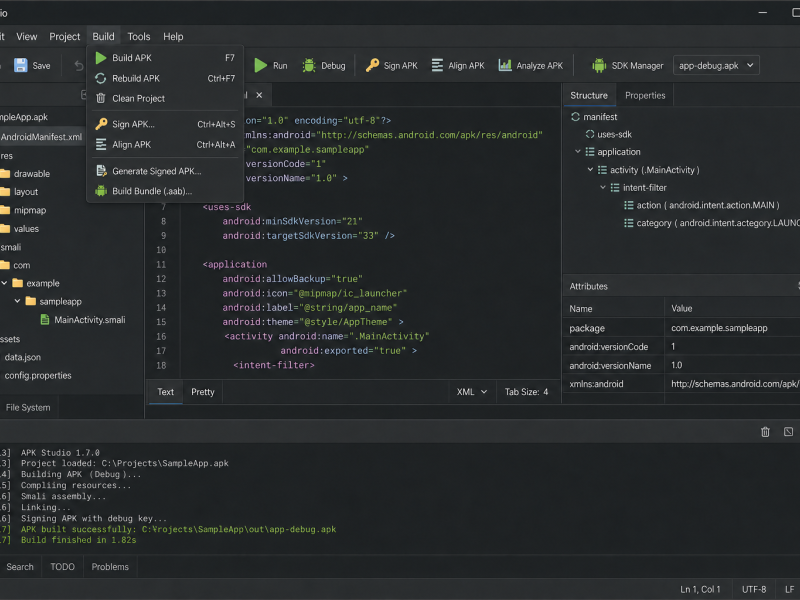
Task: Open the Tools menu
Action: click(x=139, y=37)
